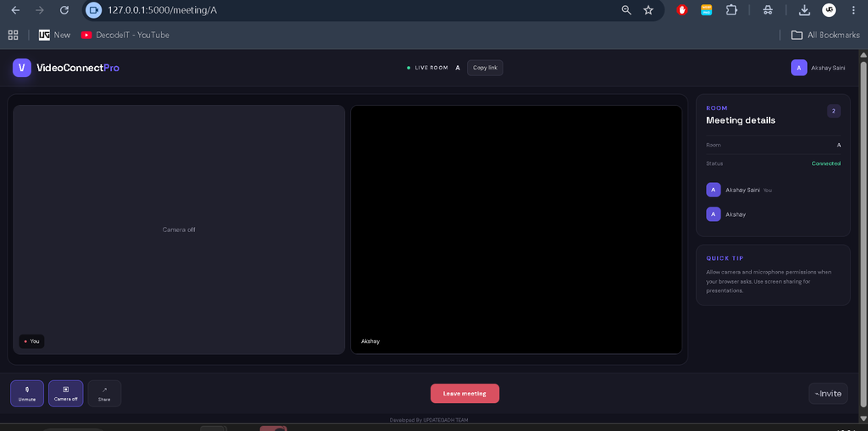Viewport: 868px width, 431px height.
Task: Click avatar next to Akshay Saini You
Action: pyautogui.click(x=713, y=190)
